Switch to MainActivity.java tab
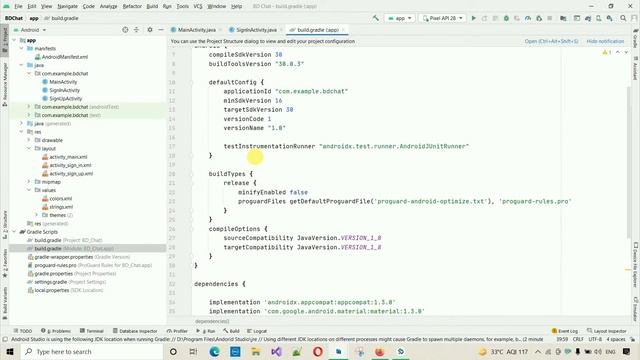This screenshot has width=640, height=360. (196, 30)
